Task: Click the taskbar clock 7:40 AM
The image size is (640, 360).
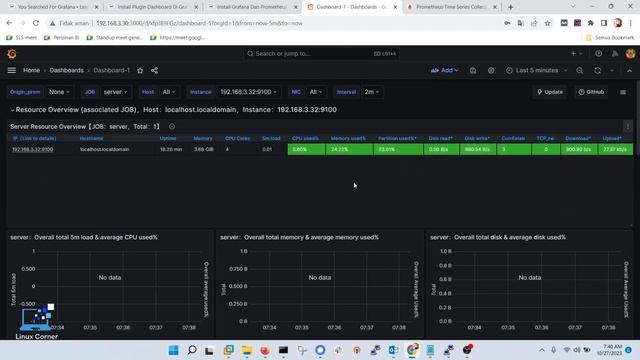Action: (x=609, y=350)
